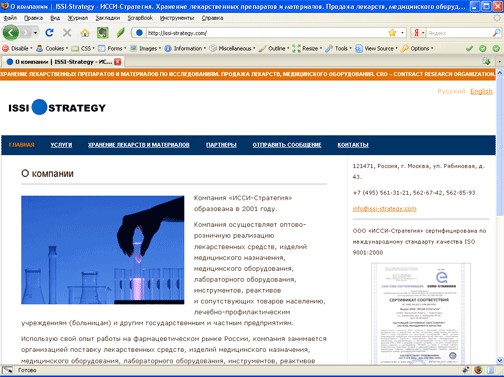Click the icon left of the tab list arrow
The image size is (504, 377).
pyautogui.click(x=486, y=61)
